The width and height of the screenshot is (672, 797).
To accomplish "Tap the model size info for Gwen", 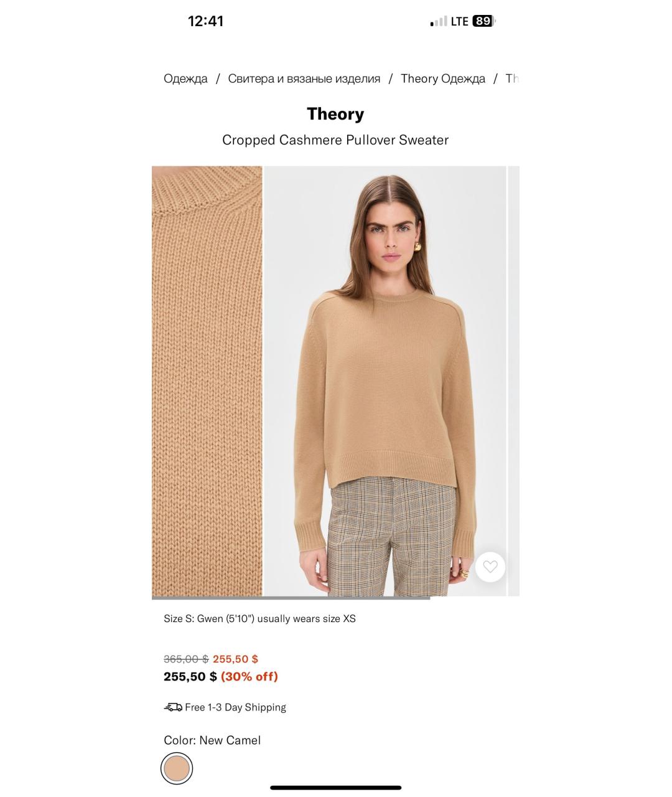I will click(259, 618).
